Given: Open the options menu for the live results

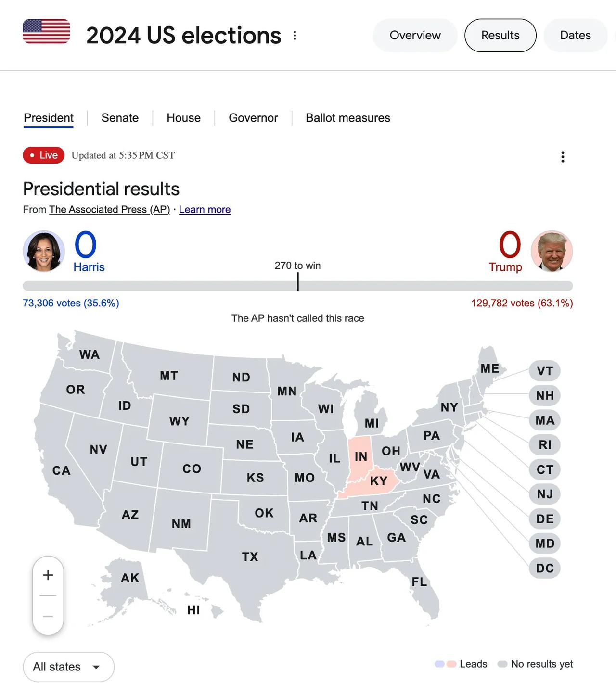Looking at the screenshot, I should coord(563,157).
